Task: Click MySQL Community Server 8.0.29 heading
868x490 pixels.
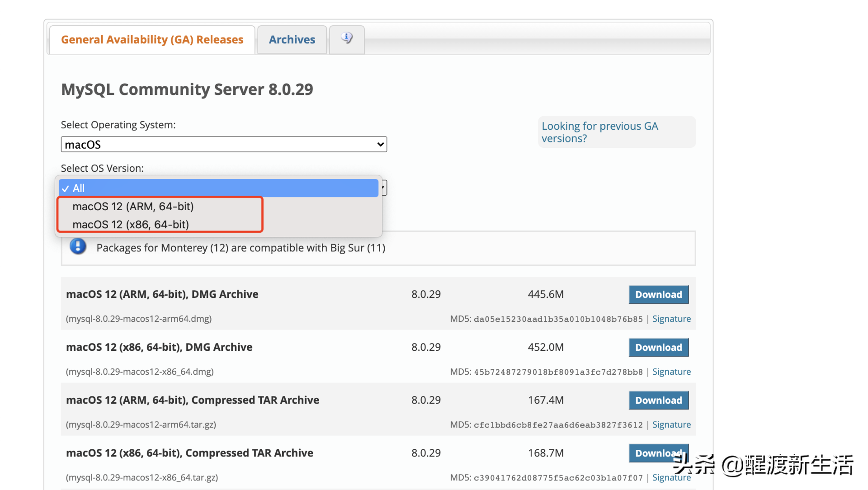Action: [187, 90]
